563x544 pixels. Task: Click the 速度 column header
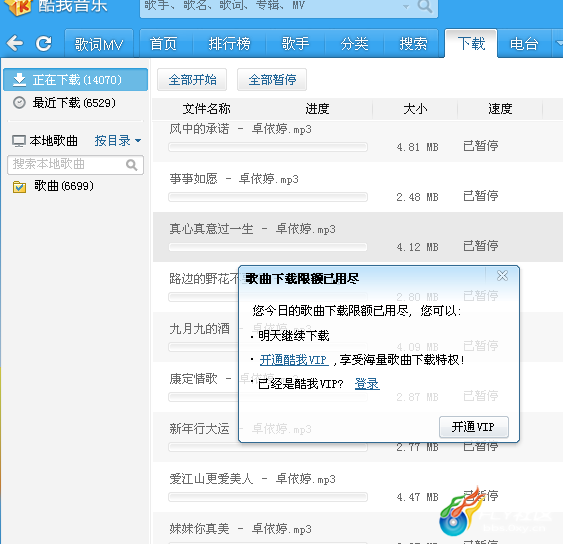tap(500, 109)
